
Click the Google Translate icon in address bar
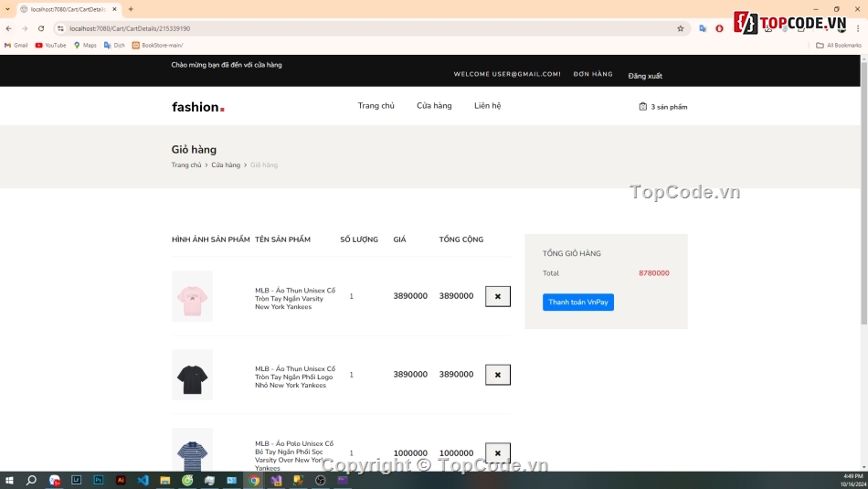(703, 28)
